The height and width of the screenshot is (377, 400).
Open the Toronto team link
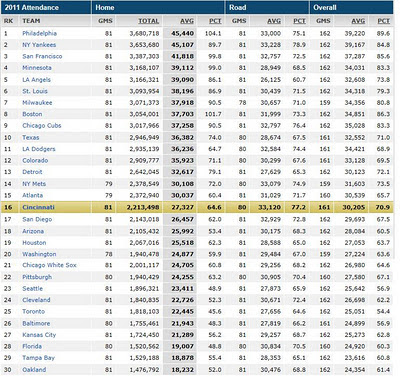33,312
